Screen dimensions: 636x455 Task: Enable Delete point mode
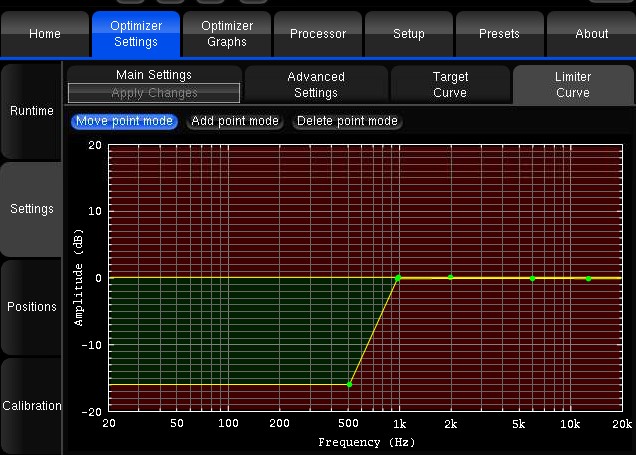click(347, 121)
